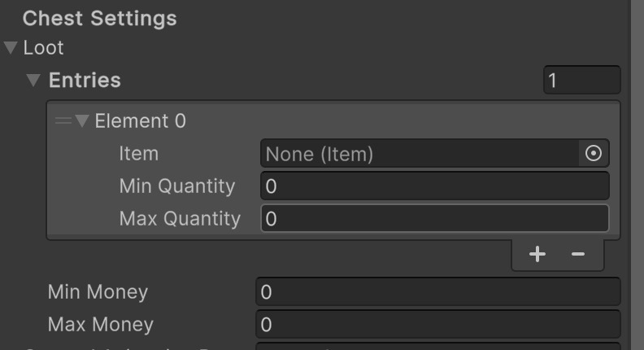Remove a loot entry with minus icon
The height and width of the screenshot is (350, 644).
coord(578,255)
